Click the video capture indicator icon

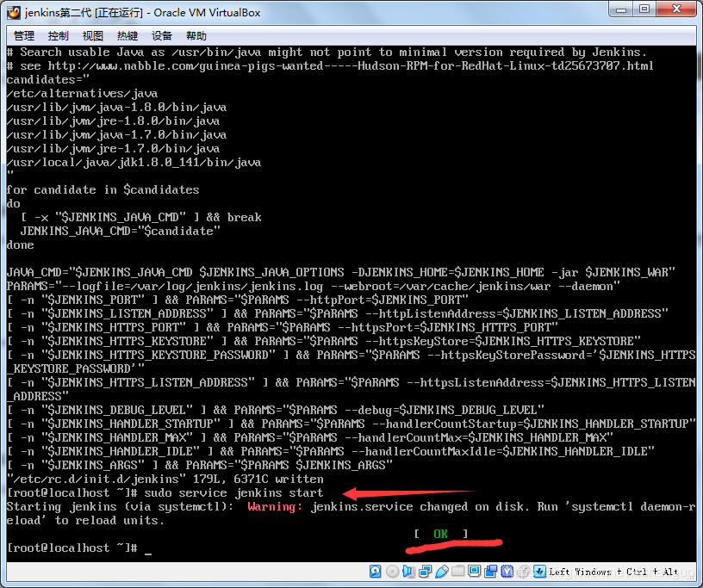coord(491,572)
